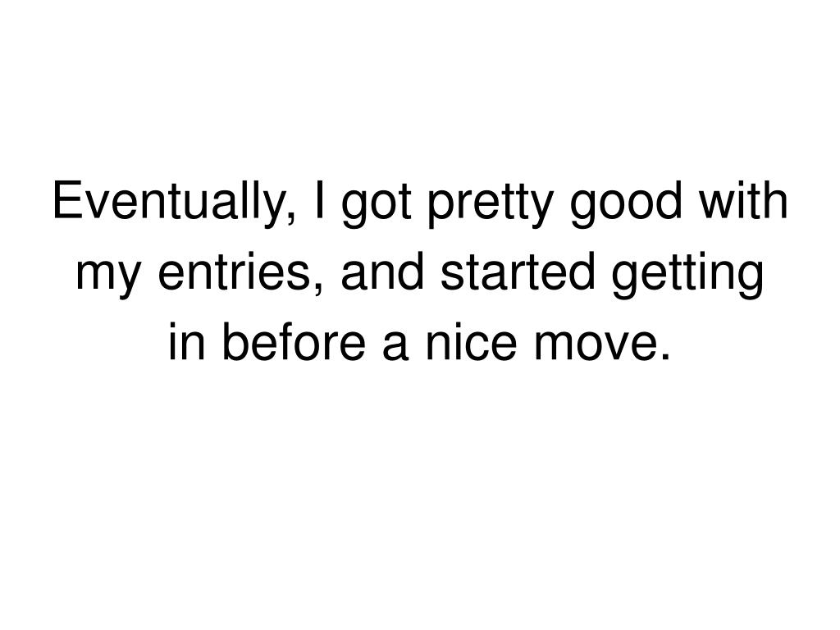Click the word "before"
This screenshot has width=840, height=630.
tap(294, 341)
